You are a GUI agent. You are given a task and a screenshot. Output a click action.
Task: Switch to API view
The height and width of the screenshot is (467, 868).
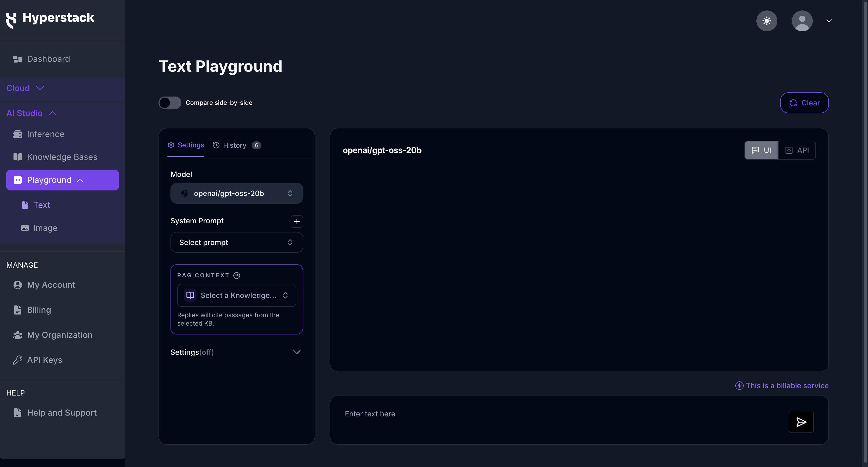click(797, 150)
